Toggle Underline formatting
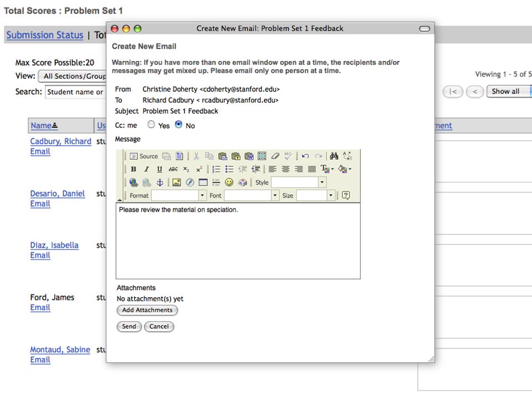 pyautogui.click(x=160, y=169)
